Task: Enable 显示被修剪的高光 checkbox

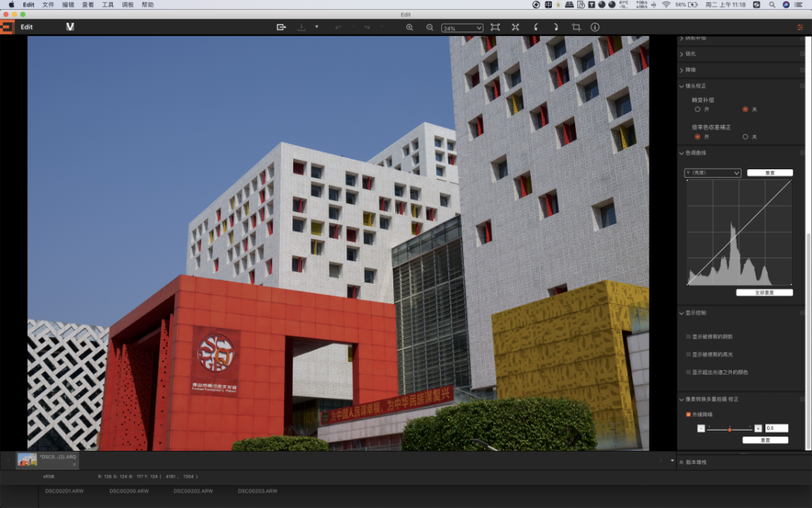Action: [688, 354]
